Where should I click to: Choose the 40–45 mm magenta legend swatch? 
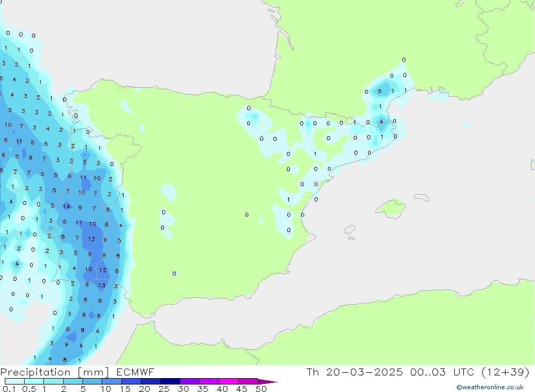(x=228, y=381)
